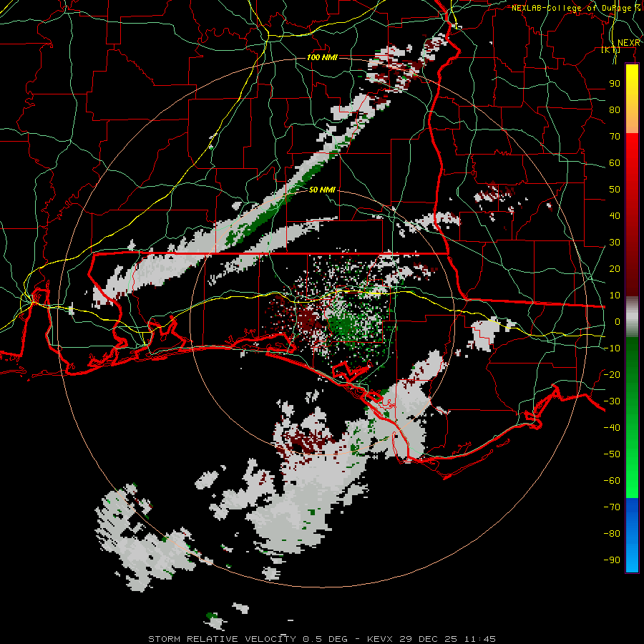Click the positive 10 value on velocity scale

coord(615,296)
